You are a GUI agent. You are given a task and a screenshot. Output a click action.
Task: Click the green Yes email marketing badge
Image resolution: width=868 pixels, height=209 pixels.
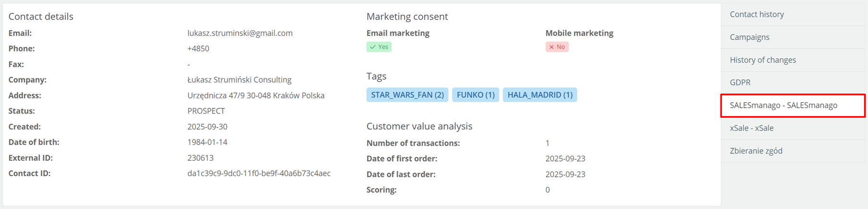click(x=379, y=47)
